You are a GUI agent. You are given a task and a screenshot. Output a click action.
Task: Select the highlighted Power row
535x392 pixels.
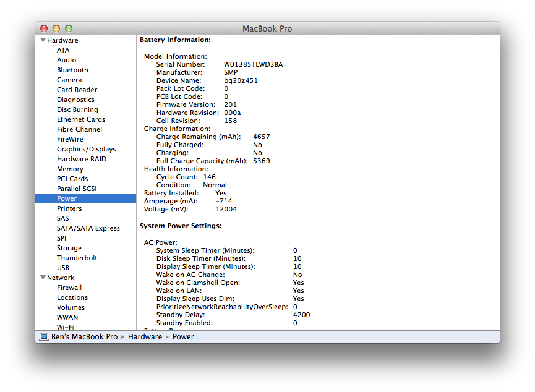(x=85, y=198)
